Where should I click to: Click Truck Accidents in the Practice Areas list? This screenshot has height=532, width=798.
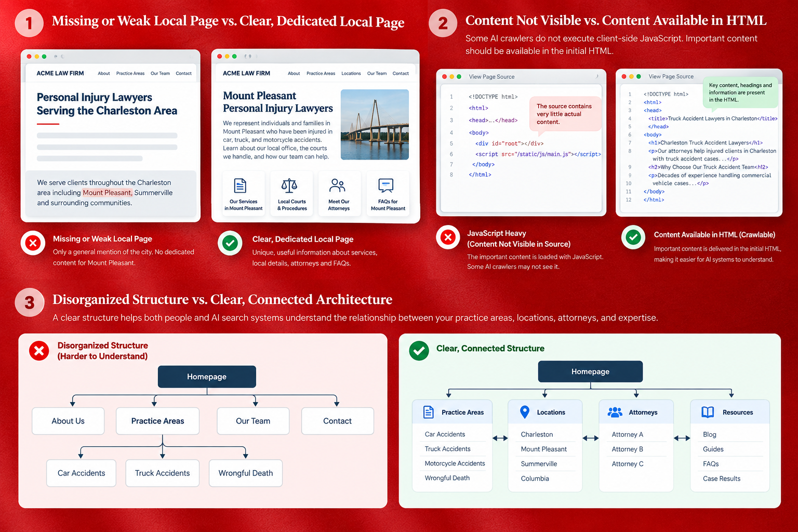(447, 449)
